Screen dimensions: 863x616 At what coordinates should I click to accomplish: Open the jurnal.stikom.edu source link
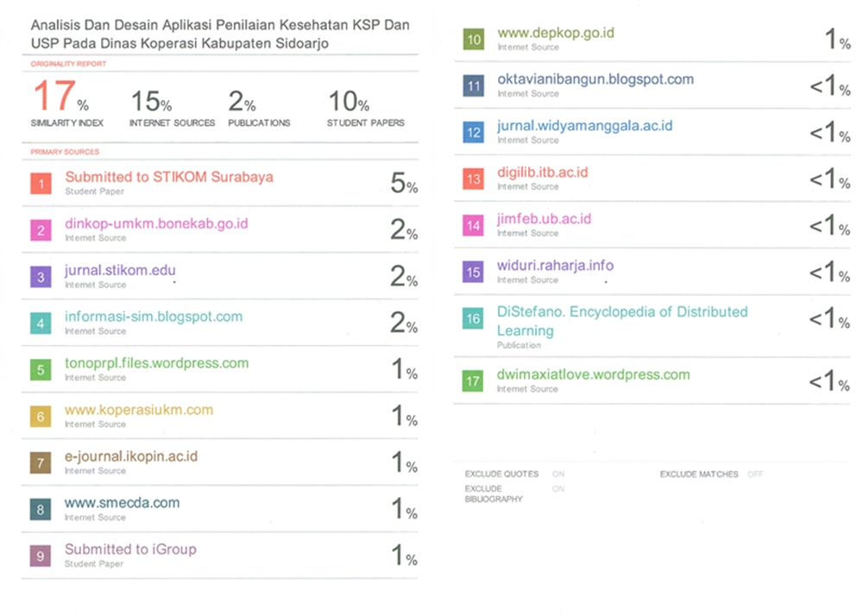[120, 270]
